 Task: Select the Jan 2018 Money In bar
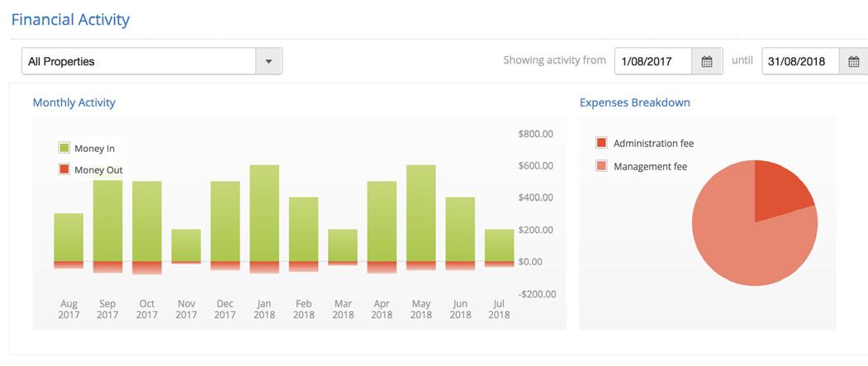click(264, 213)
